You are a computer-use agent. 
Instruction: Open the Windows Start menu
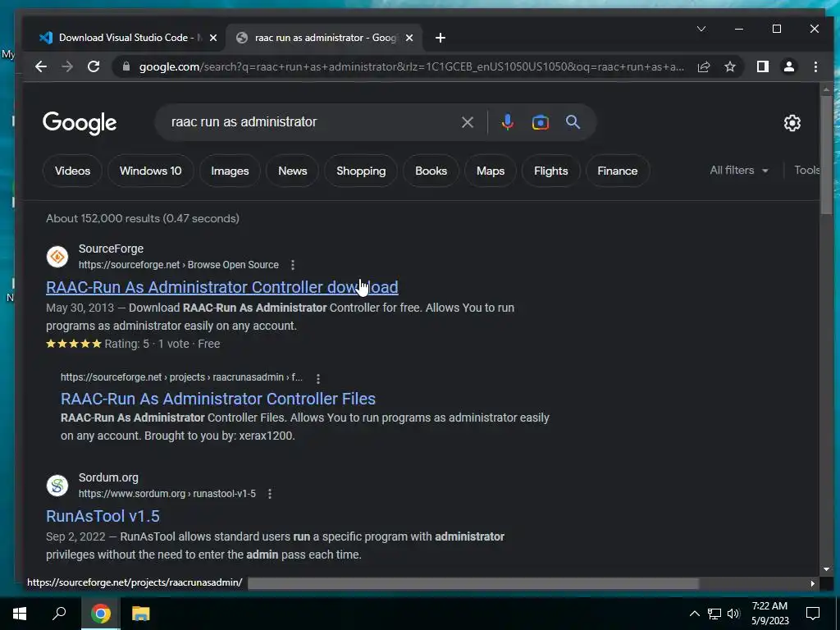click(x=20, y=614)
